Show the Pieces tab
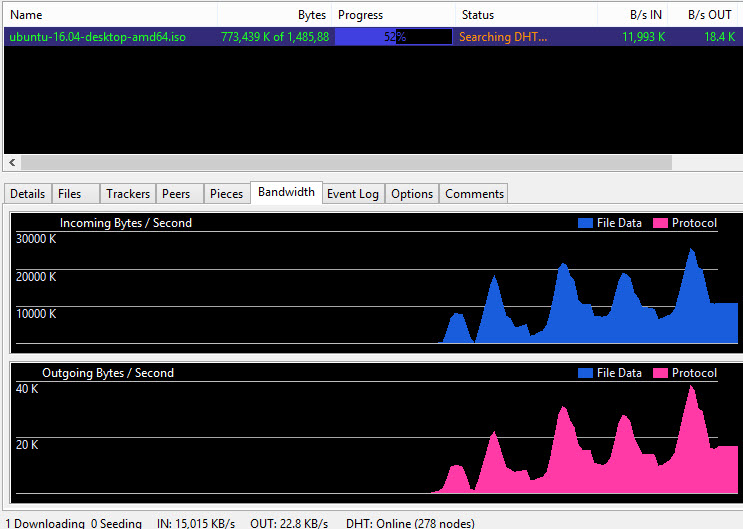The width and height of the screenshot is (743, 529). point(227,194)
